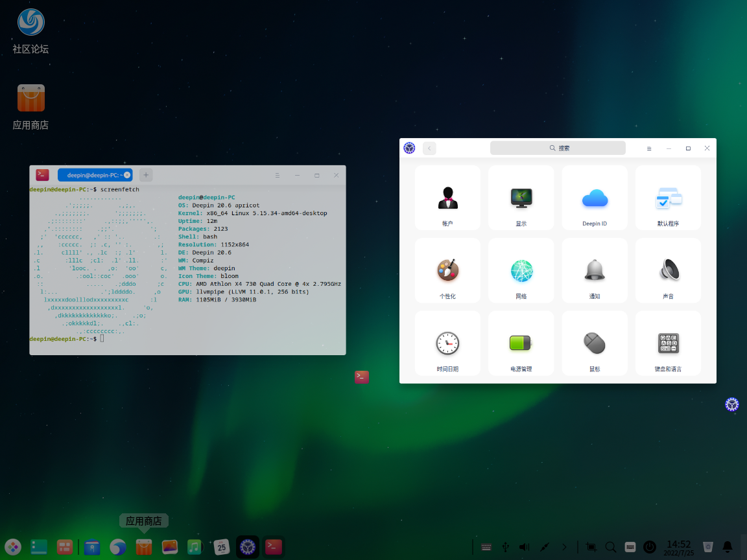Click the 搜索 search field in Control Center
The width and height of the screenshot is (747, 560).
click(x=558, y=148)
